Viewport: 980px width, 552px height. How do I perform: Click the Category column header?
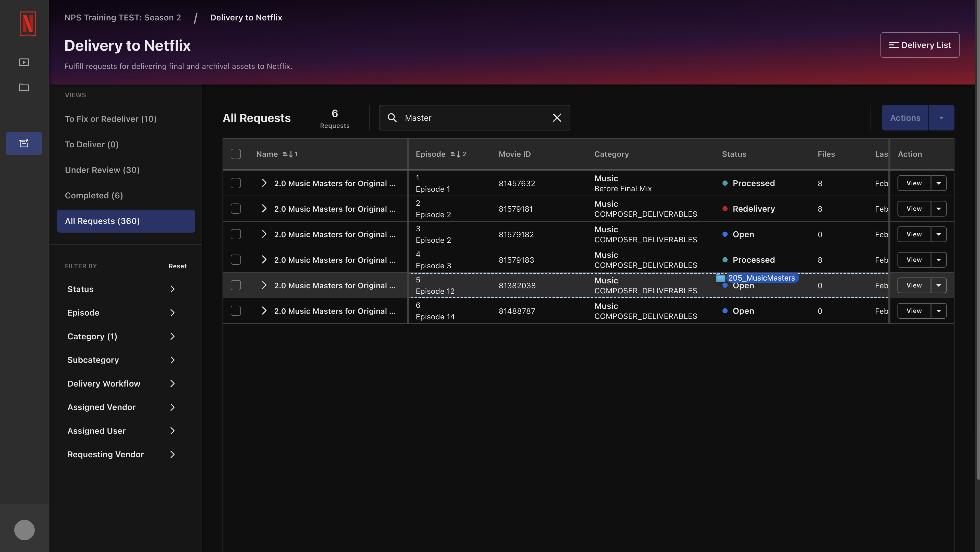tap(611, 154)
